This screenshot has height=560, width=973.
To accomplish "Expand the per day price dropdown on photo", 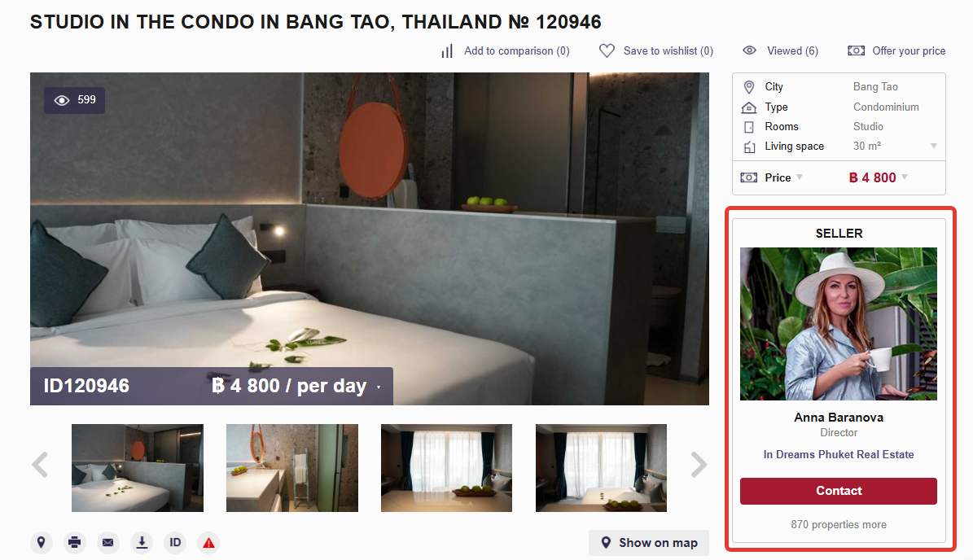I will pos(379,387).
